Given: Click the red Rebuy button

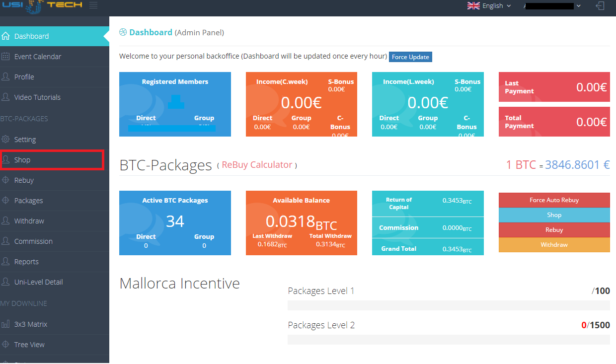Looking at the screenshot, I should (554, 230).
